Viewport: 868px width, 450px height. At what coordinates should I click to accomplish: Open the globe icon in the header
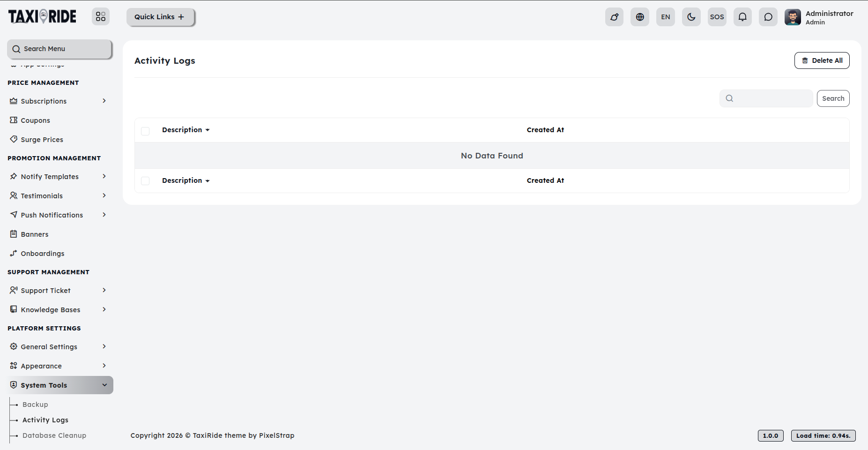[x=640, y=17]
